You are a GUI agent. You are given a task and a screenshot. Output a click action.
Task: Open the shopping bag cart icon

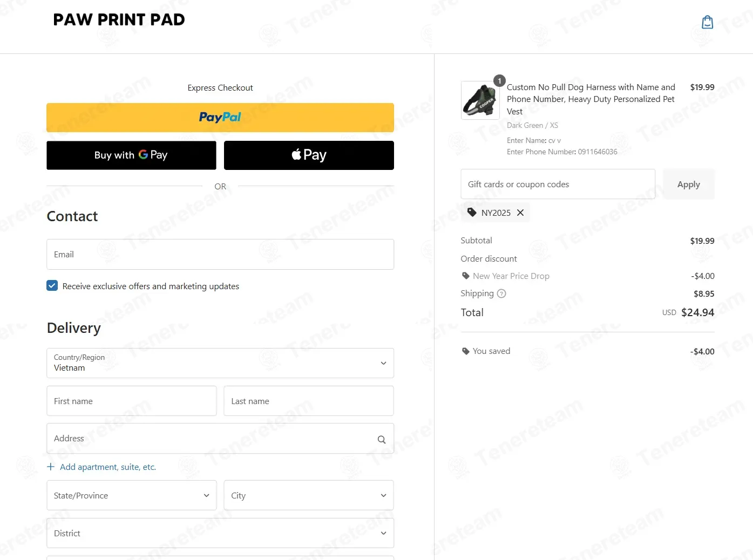(707, 22)
